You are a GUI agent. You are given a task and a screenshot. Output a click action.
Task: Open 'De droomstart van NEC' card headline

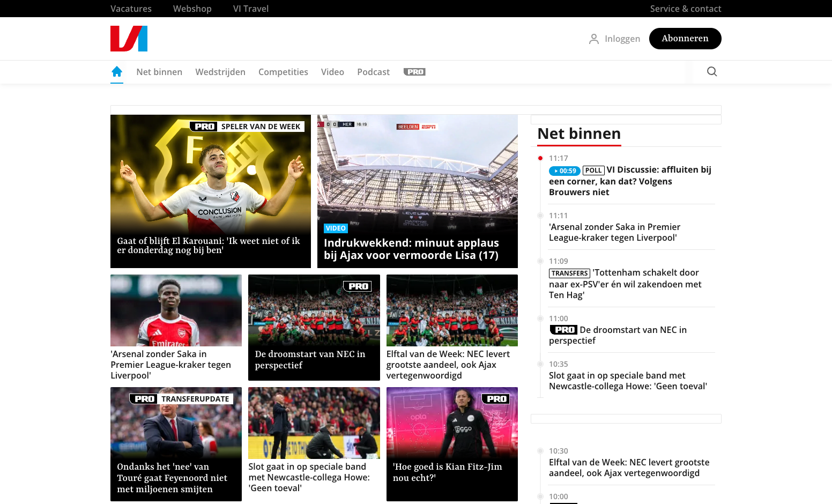pos(310,360)
